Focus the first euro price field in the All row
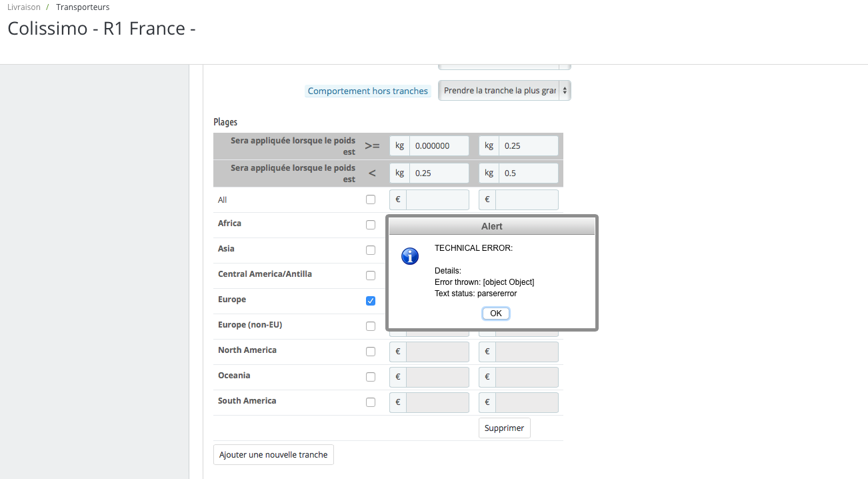Image resolution: width=868 pixels, height=479 pixels. (438, 199)
